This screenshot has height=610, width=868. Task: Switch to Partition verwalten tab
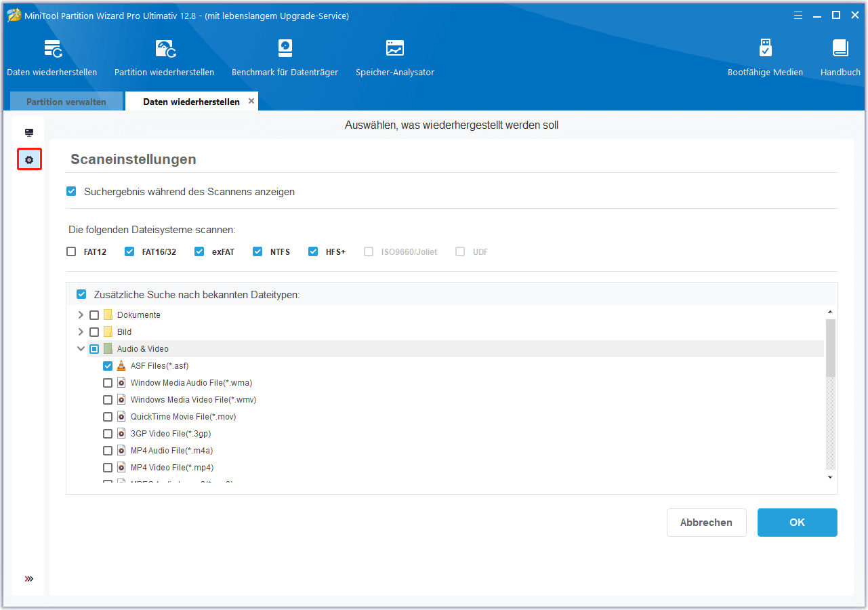coord(66,102)
